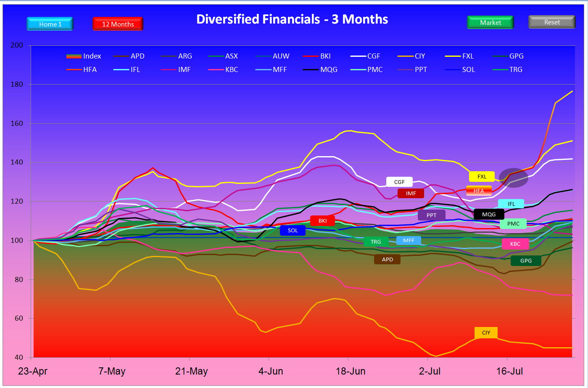
Task: Click the yellow FXL data label
Action: coord(482,176)
